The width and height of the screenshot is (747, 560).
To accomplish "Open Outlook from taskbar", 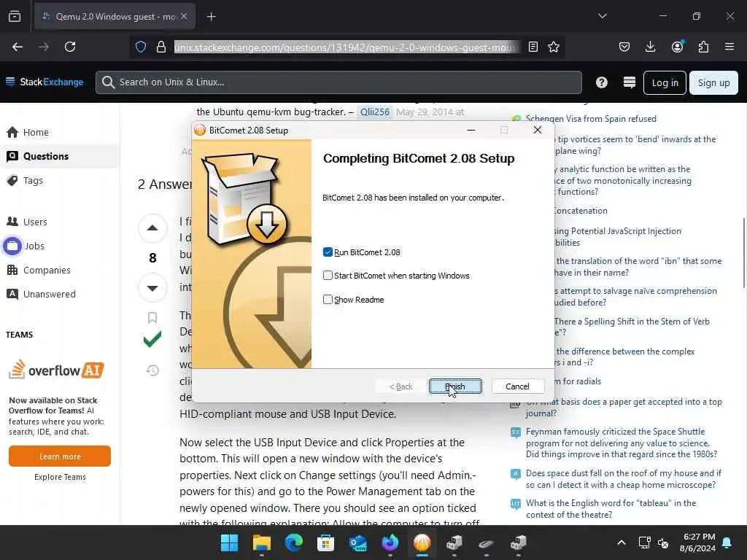I will click(x=357, y=542).
